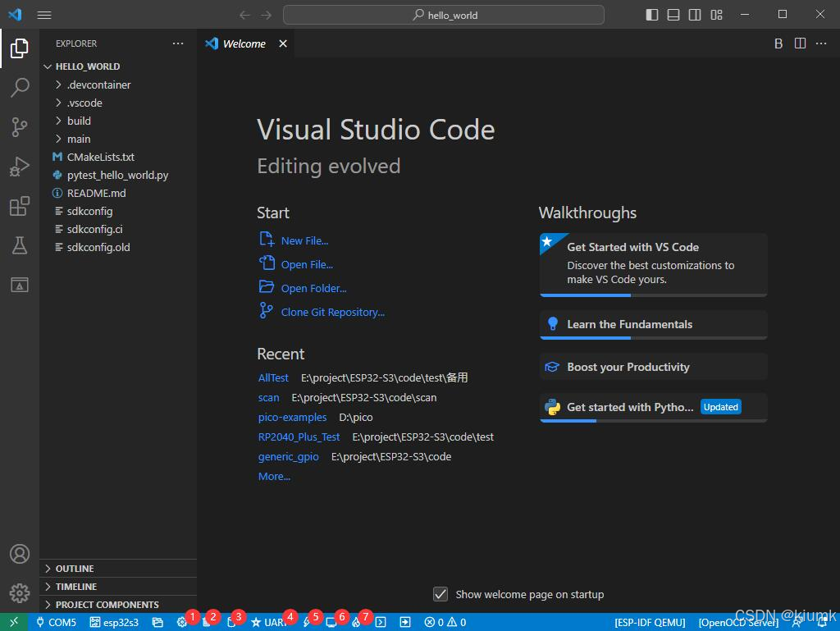Click the More recent items link
The height and width of the screenshot is (631, 840).
click(274, 476)
